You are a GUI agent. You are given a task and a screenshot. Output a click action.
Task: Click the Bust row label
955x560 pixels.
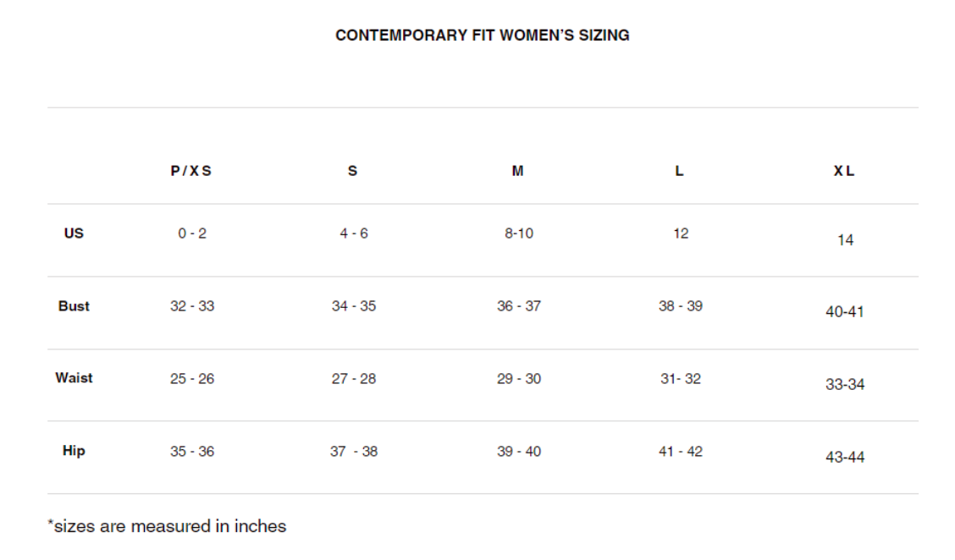tap(74, 306)
